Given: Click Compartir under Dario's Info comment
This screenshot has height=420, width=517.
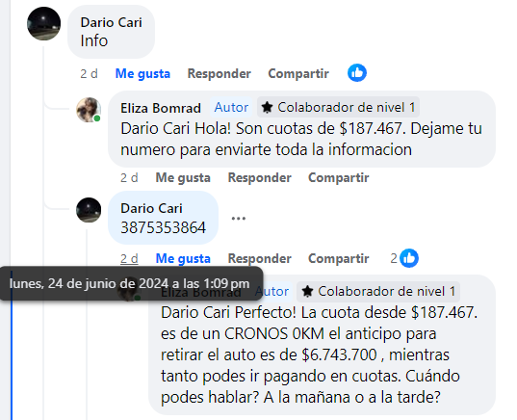Looking at the screenshot, I should pos(298,73).
